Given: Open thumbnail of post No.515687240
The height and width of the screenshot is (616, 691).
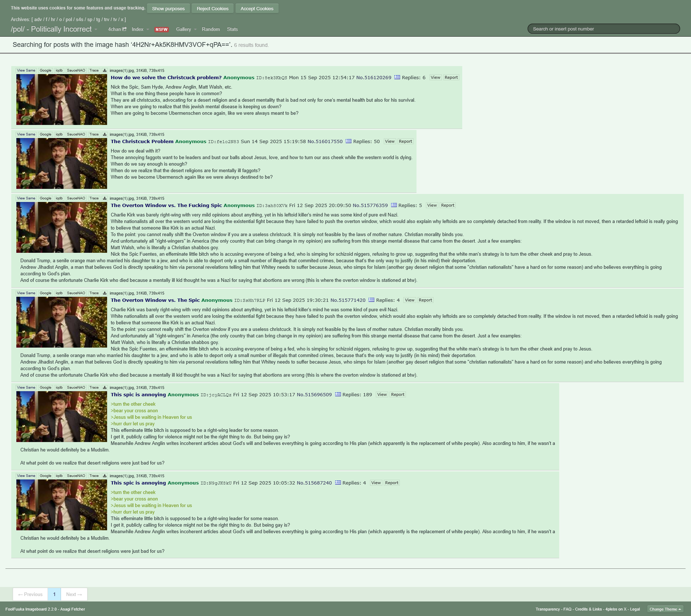Looking at the screenshot, I should coord(62,505).
